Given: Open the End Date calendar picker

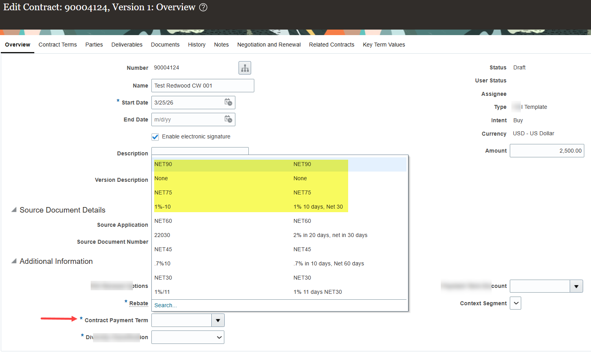Looking at the screenshot, I should (228, 119).
